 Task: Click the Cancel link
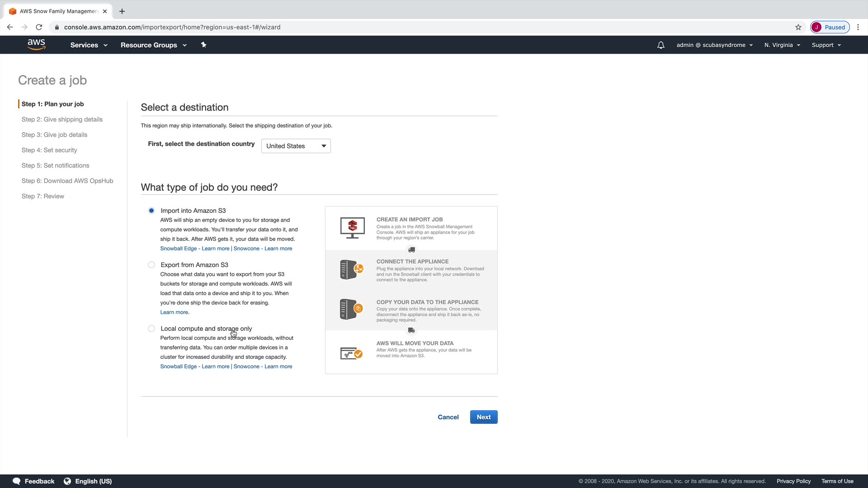point(448,417)
